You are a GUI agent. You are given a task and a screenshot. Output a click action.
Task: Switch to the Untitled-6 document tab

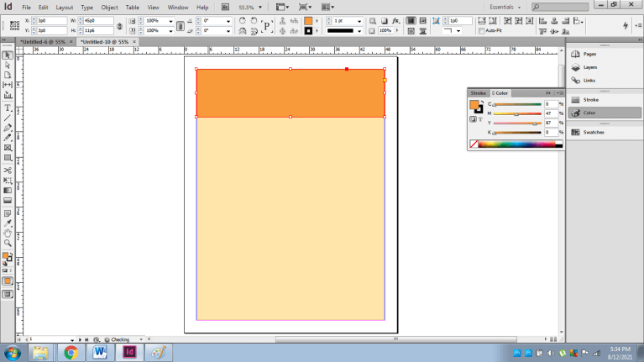(x=42, y=41)
